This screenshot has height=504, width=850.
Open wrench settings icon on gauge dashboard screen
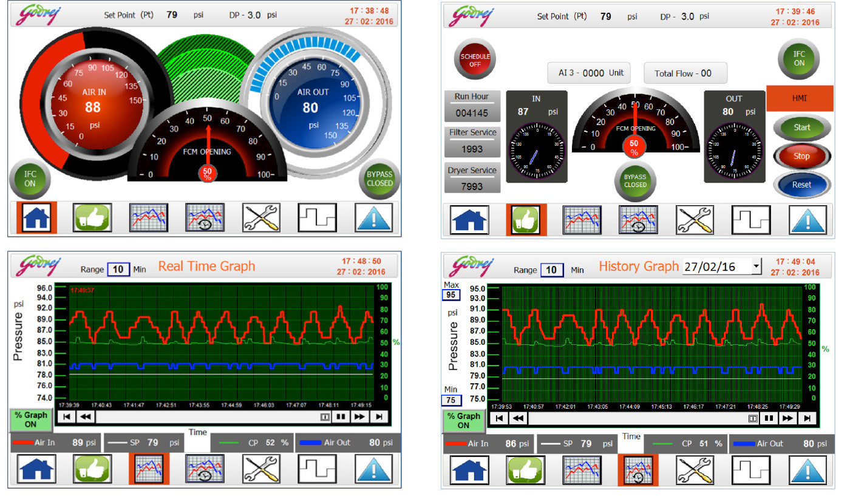pos(260,217)
